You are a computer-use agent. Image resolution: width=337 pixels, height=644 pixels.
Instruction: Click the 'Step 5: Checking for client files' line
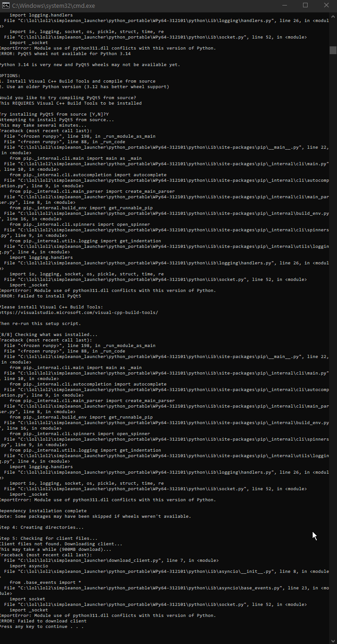click(x=48, y=538)
